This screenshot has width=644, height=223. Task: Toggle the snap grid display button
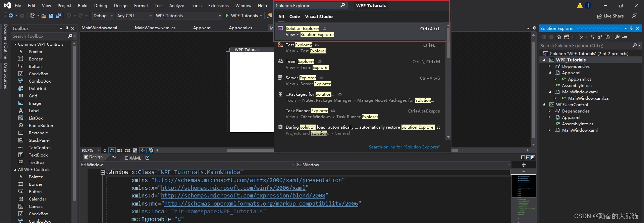click(x=120, y=150)
